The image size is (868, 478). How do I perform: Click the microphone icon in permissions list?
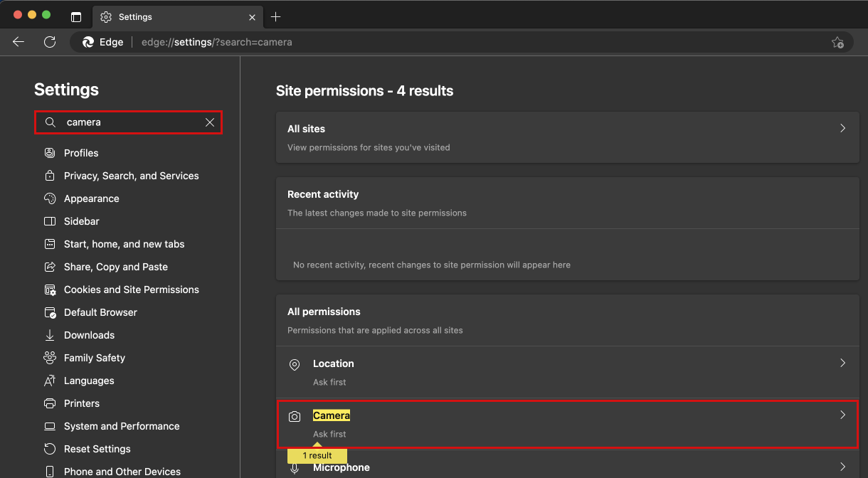click(295, 469)
